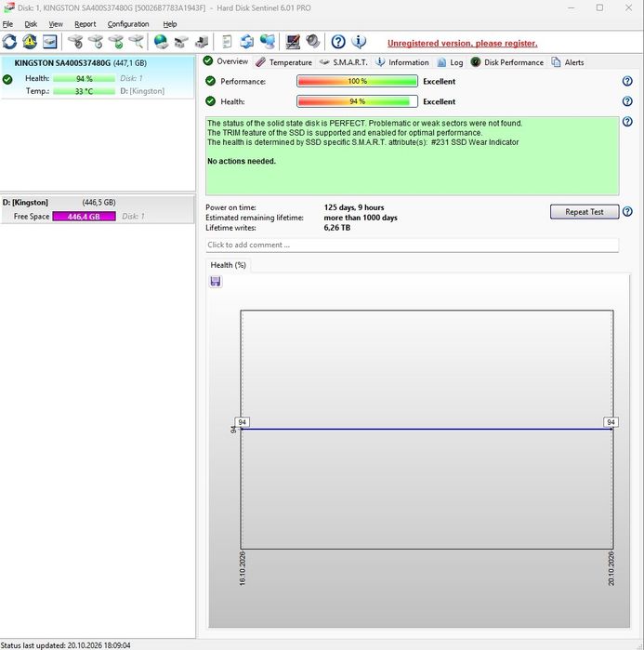Open the Report menu

pos(85,24)
